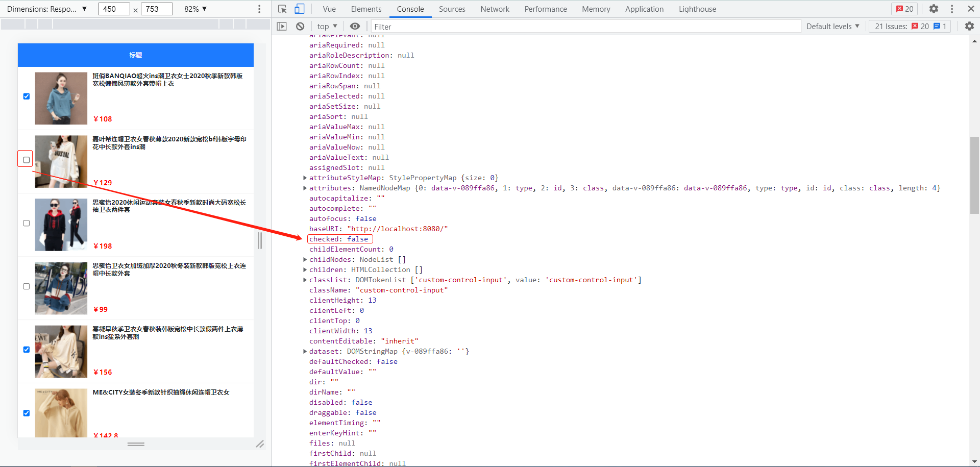Open the device toolbar more options menu
980x467 pixels.
(x=259, y=9)
